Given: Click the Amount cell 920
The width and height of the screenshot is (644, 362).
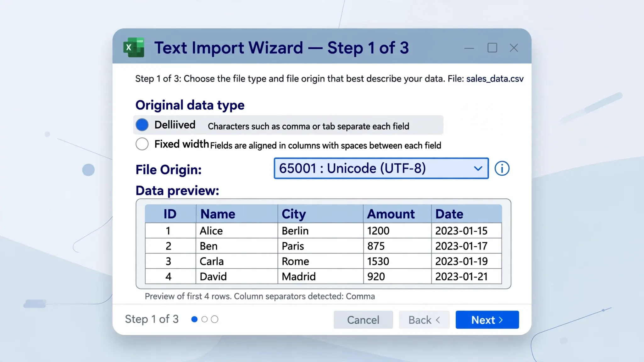Looking at the screenshot, I should pos(397,276).
